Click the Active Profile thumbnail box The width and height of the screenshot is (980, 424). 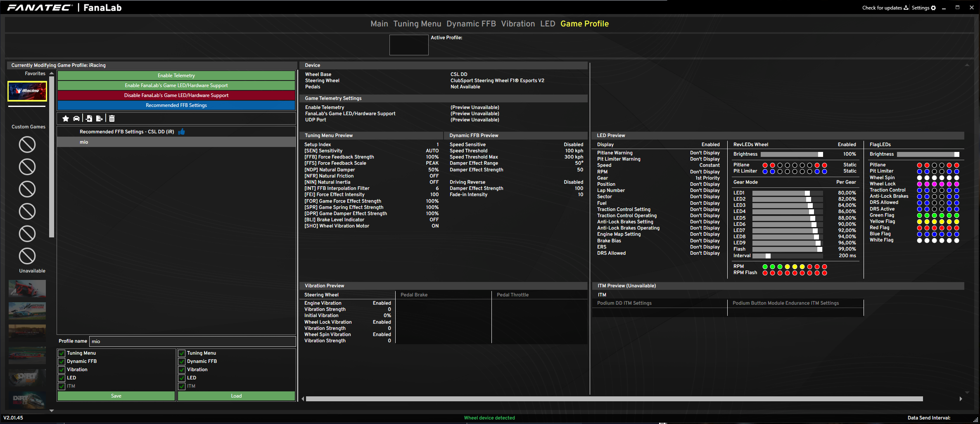point(409,45)
